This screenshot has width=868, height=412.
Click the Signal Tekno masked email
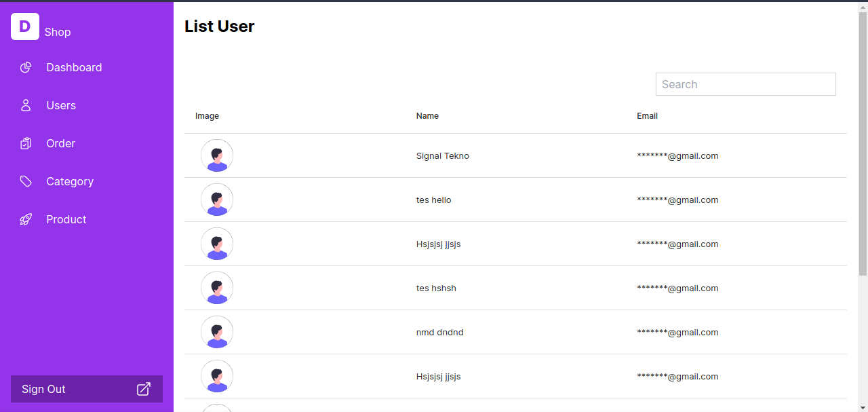(677, 155)
